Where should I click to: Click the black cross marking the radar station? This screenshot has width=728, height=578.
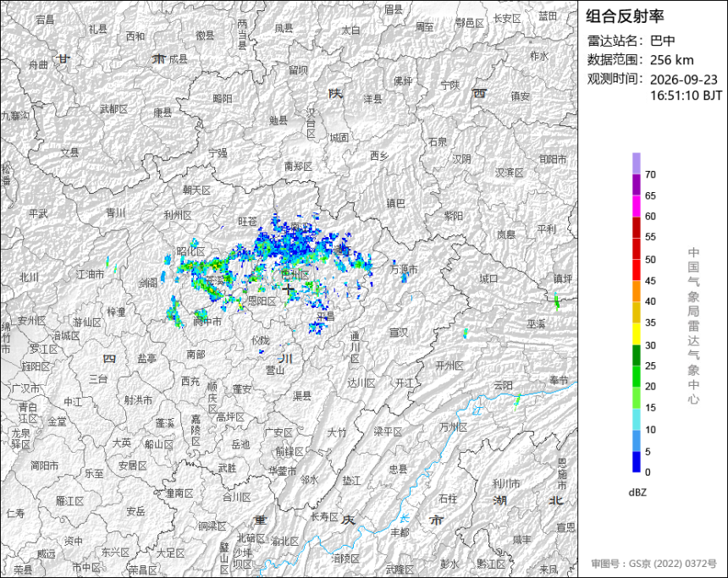289,289
